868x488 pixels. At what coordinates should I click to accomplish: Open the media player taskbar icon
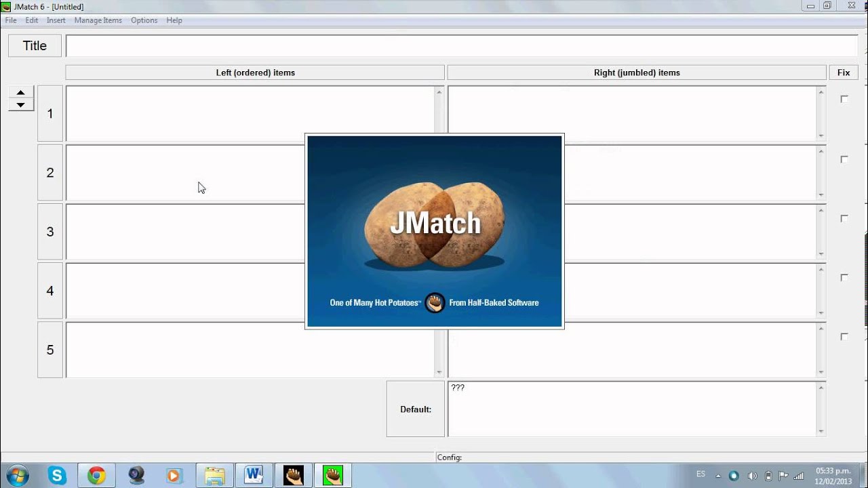click(x=174, y=476)
